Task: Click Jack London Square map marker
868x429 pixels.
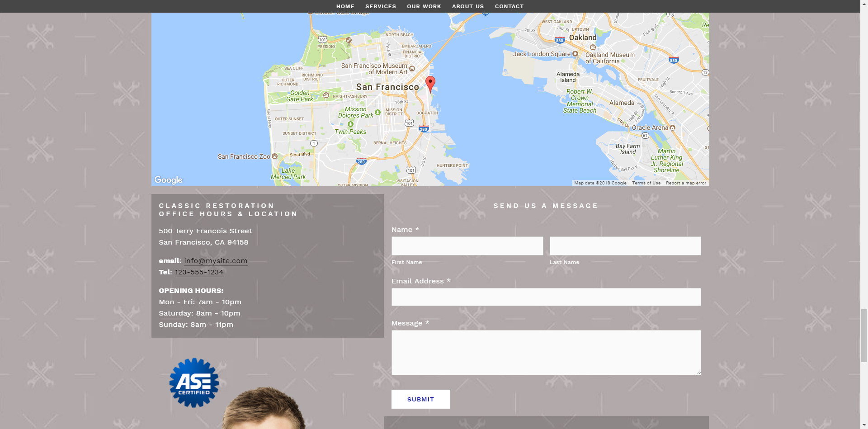Action: [x=575, y=53]
